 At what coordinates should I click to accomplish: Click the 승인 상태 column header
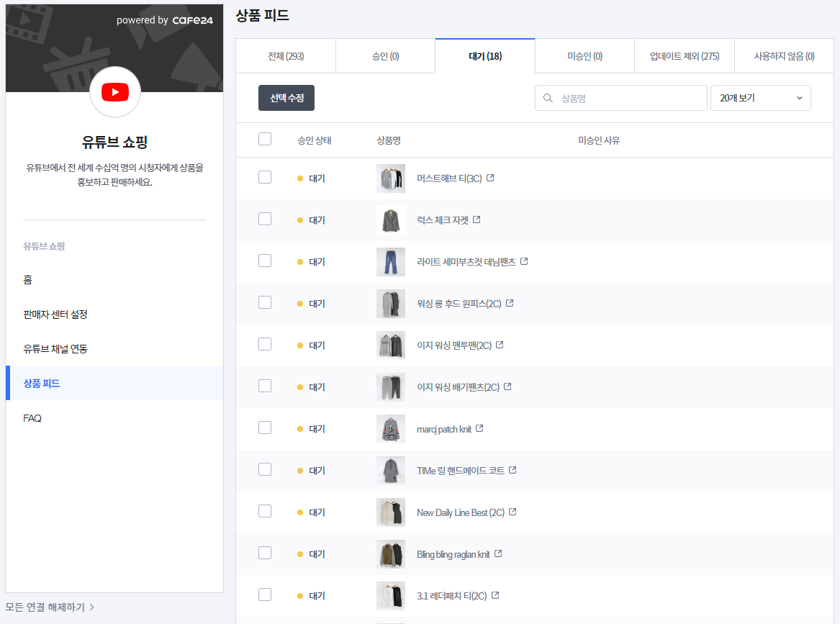(x=315, y=140)
